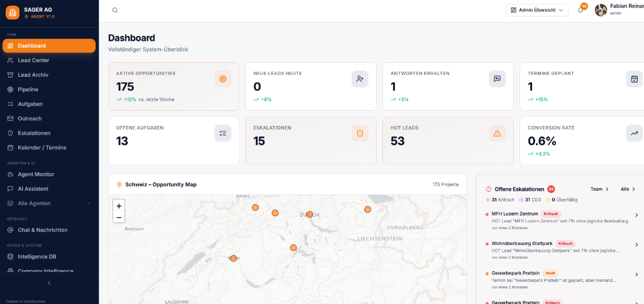Screen dimensions: 644x304
Task: Open notifications bell with 13 badge
Action: click(x=580, y=10)
